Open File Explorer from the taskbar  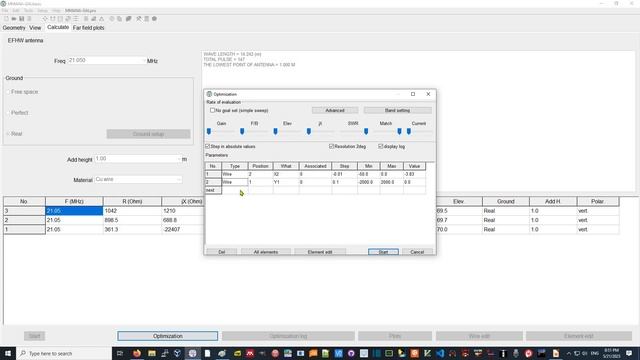tap(151, 353)
